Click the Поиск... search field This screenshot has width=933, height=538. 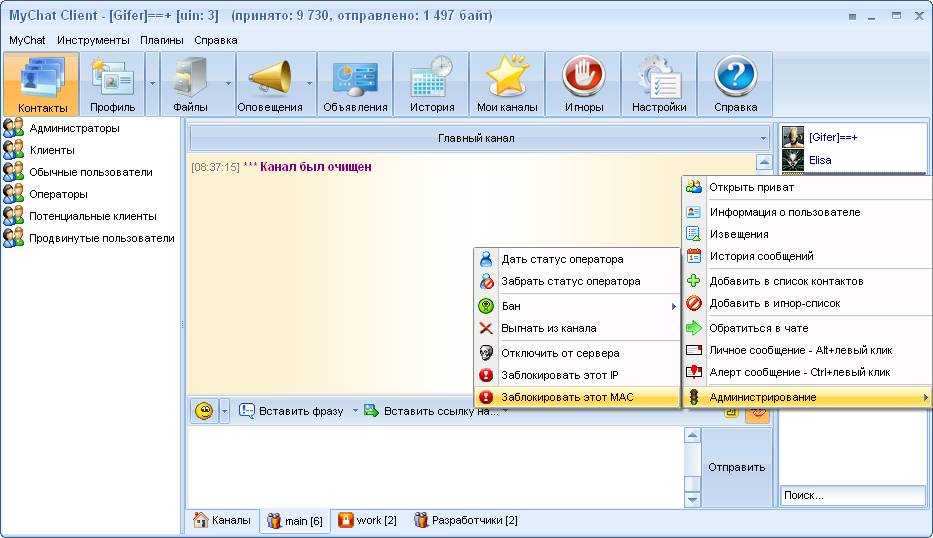[x=852, y=495]
